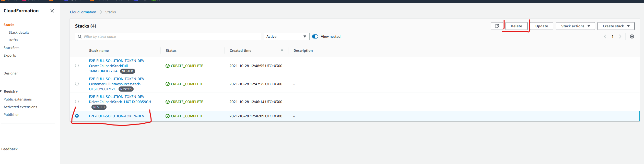Click the Stack name column header
This screenshot has height=164, width=644.
pyautogui.click(x=99, y=51)
